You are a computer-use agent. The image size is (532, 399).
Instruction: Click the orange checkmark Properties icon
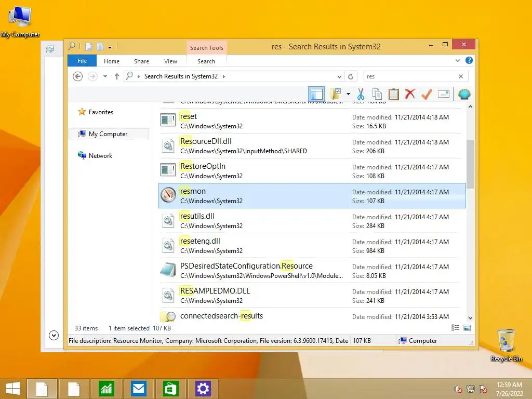(x=427, y=94)
